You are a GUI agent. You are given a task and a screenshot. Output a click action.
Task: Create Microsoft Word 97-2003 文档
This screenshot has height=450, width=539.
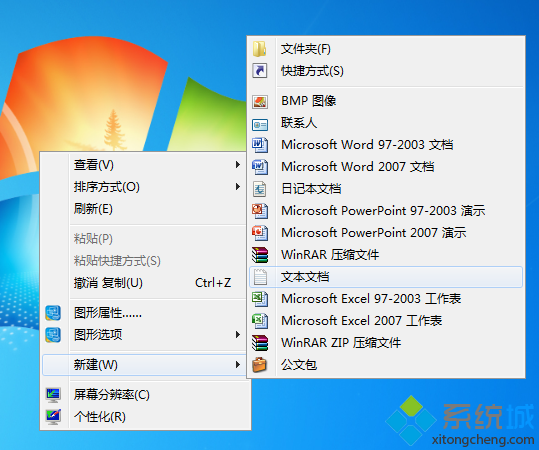[386, 145]
